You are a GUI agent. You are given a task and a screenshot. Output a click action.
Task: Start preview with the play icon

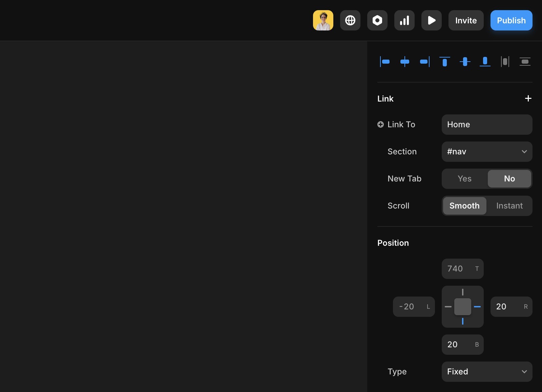point(431,20)
